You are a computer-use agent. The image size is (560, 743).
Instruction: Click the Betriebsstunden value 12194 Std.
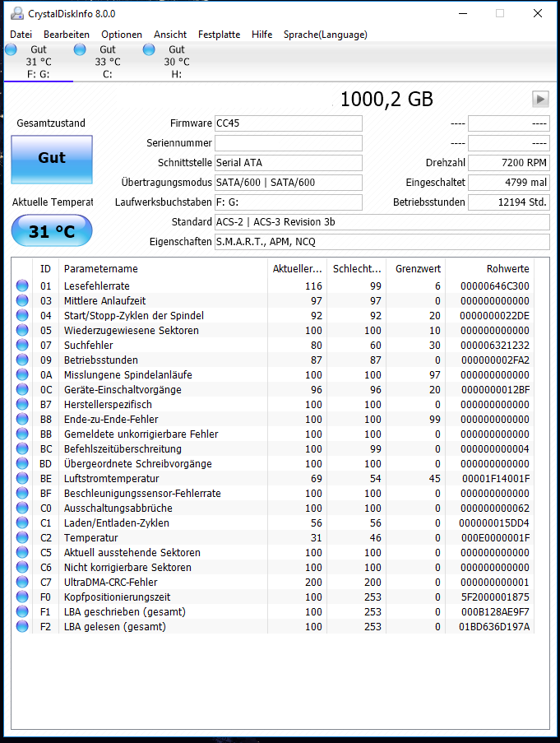click(x=509, y=202)
